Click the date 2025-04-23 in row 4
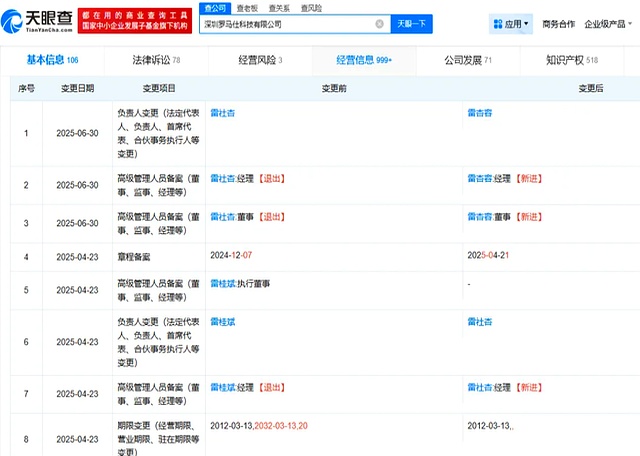640x456 pixels. [78, 257]
